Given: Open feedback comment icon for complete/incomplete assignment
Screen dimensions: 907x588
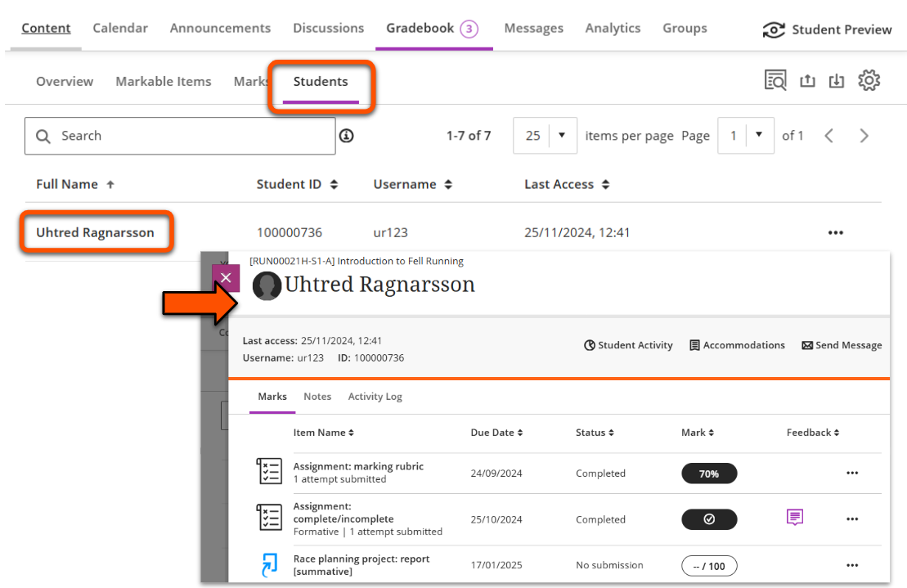Looking at the screenshot, I should click(794, 517).
